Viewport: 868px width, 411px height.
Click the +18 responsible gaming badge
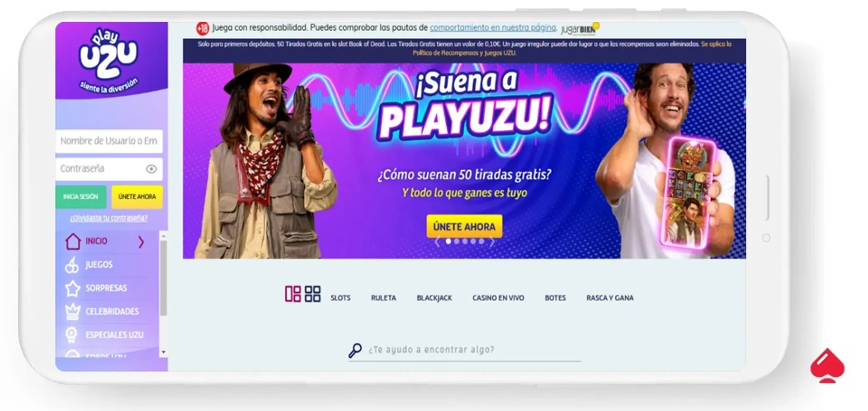[202, 27]
